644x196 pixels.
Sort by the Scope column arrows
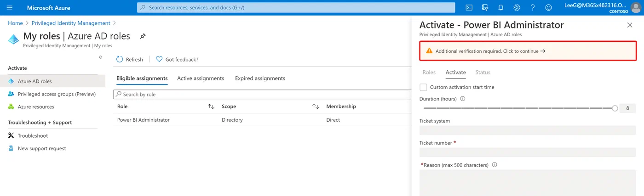pyautogui.click(x=316, y=106)
